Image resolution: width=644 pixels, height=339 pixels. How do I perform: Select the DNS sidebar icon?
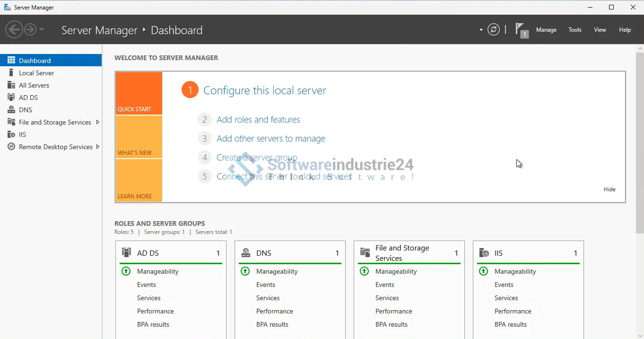[11, 110]
